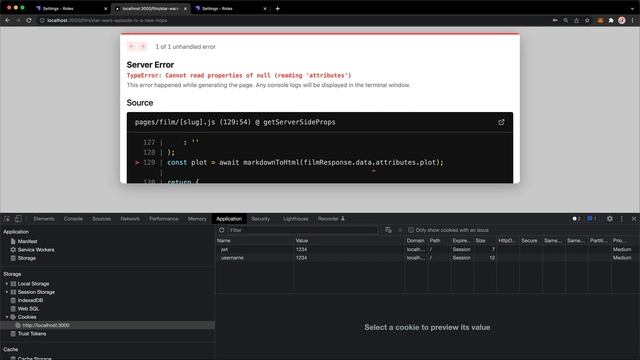Screen dimensions: 640x360
Task: Enable Only show cookies with an issue checkbox
Action: (411, 230)
